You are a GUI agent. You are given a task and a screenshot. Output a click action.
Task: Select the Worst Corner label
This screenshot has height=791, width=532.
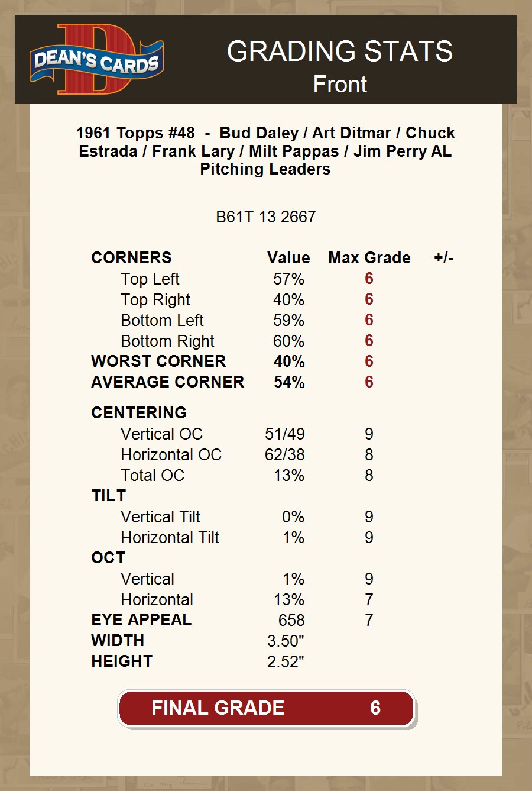click(x=158, y=361)
